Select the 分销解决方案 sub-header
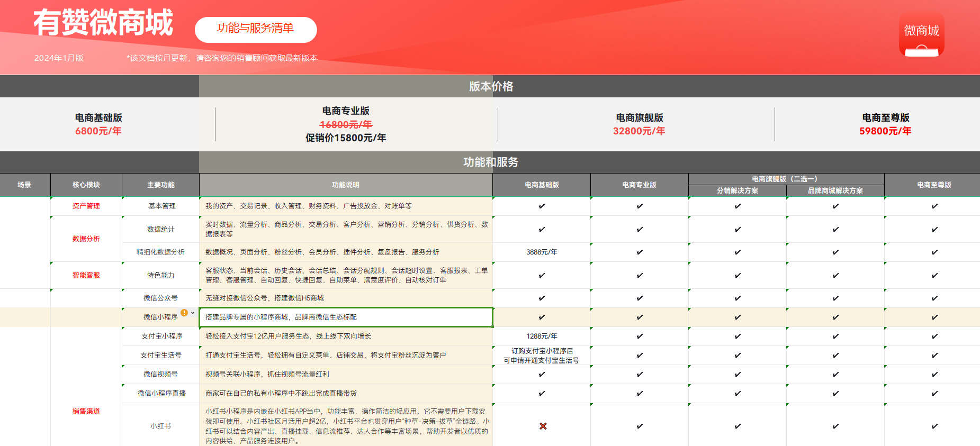The height and width of the screenshot is (446, 980). (738, 190)
